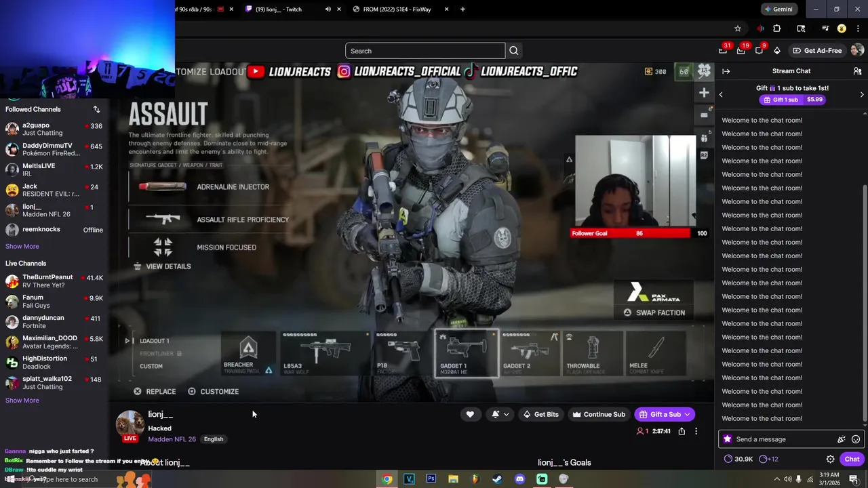Click the Bits diamond icon in top bar

click(x=777, y=50)
